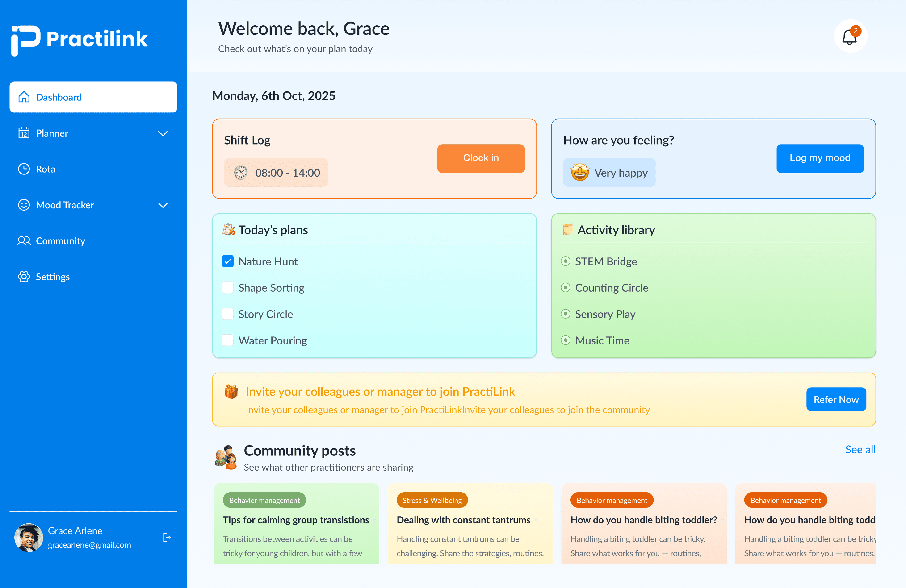Open Music Time activity

pyautogui.click(x=602, y=340)
